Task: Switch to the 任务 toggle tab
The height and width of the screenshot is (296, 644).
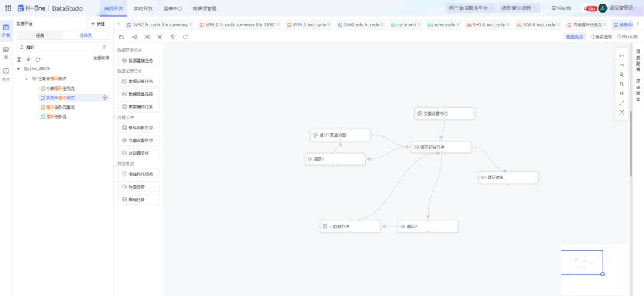Action: [x=40, y=36]
